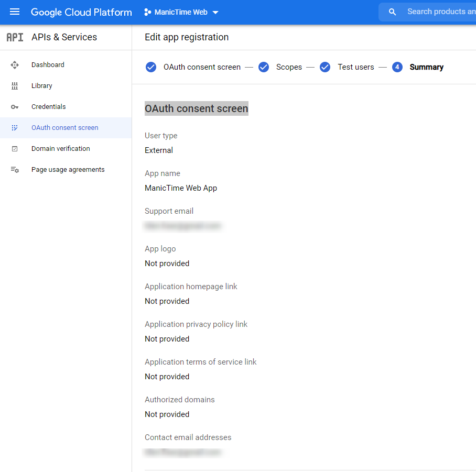476x472 pixels.
Task: Click the OAuth consent screen sidebar icon
Action: point(15,128)
